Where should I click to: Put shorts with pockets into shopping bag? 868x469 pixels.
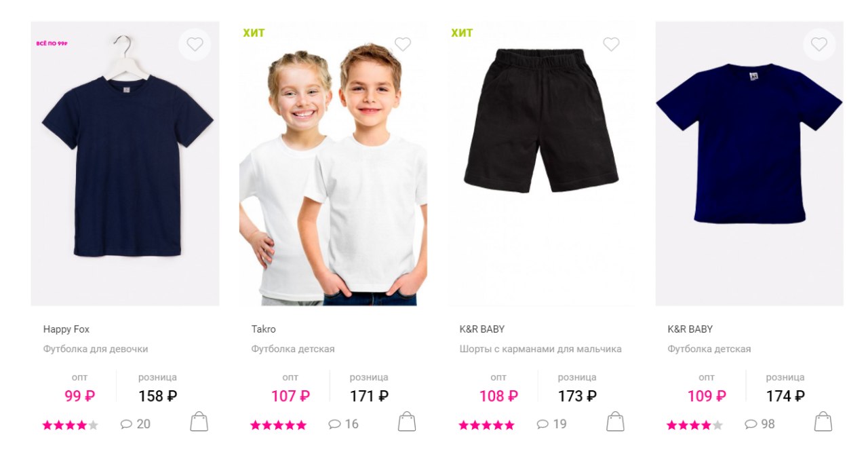pos(615,421)
